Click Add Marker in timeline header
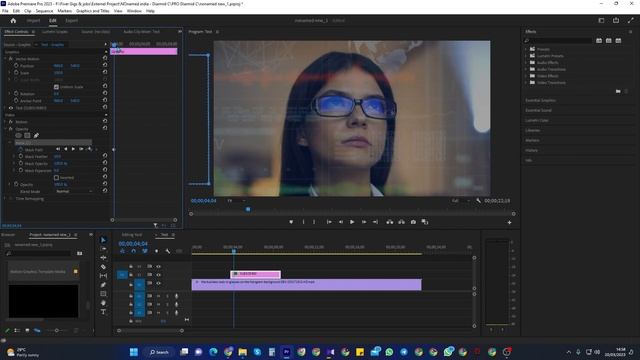The width and height of the screenshot is (640, 360). click(x=156, y=251)
